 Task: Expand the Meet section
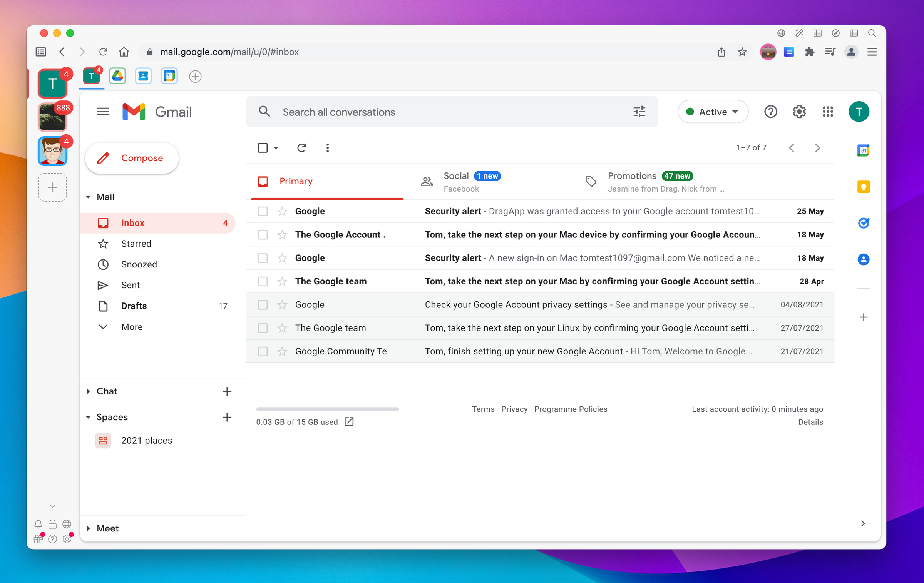pyautogui.click(x=88, y=528)
